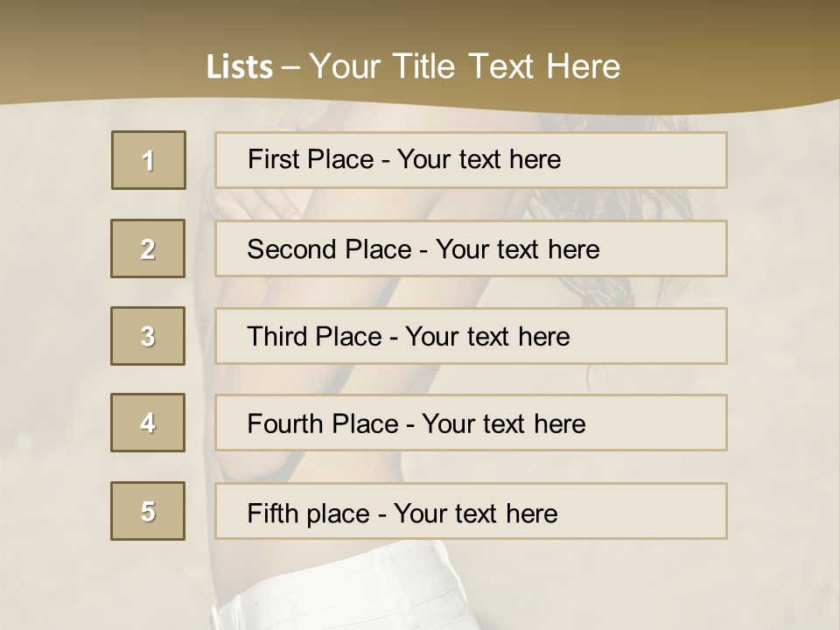Screen dimensions: 840x630
Task: Click the Second Place text box
Action: point(471,248)
